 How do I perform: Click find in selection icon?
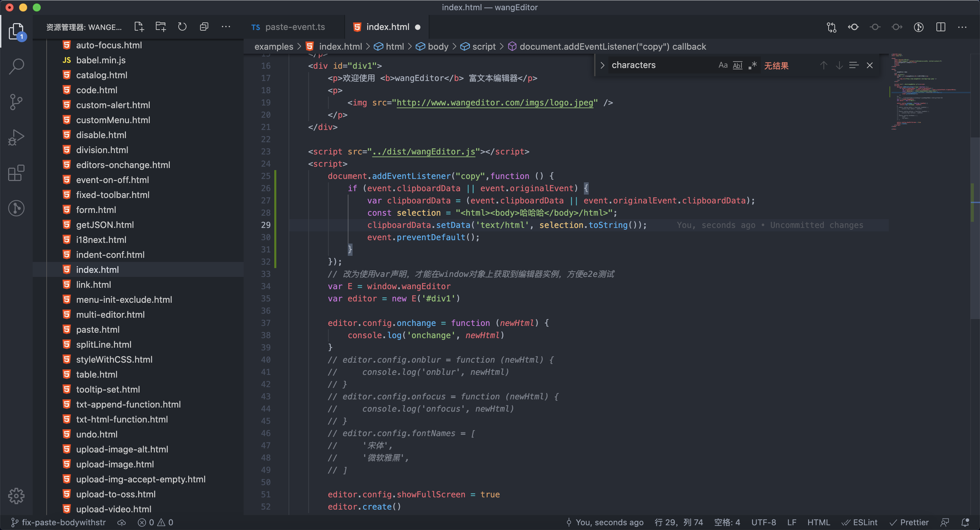tap(854, 65)
